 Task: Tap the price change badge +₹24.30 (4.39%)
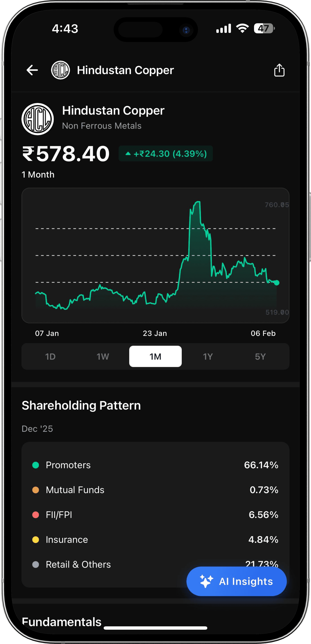click(166, 154)
